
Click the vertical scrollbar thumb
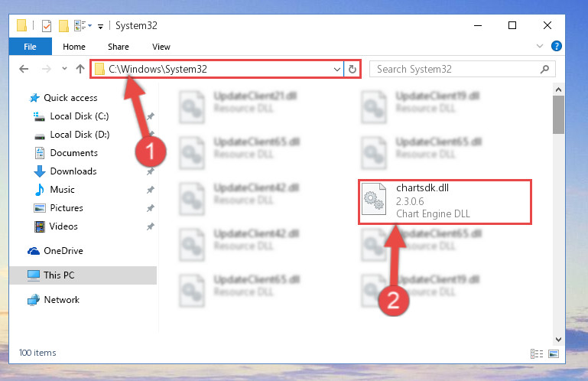pos(558,115)
